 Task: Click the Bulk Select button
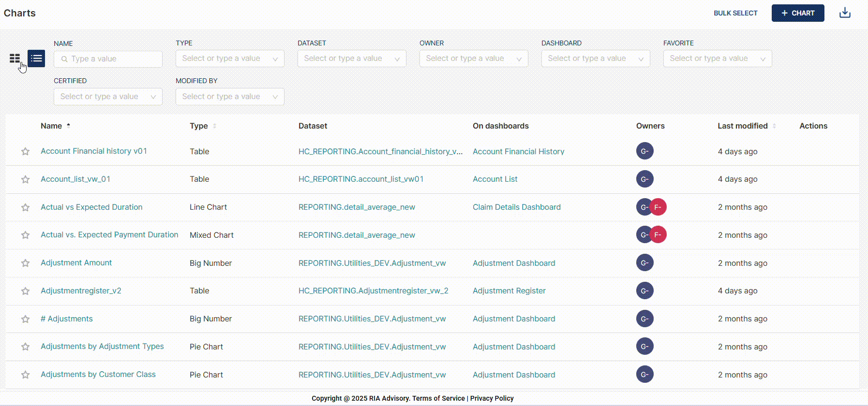click(735, 13)
